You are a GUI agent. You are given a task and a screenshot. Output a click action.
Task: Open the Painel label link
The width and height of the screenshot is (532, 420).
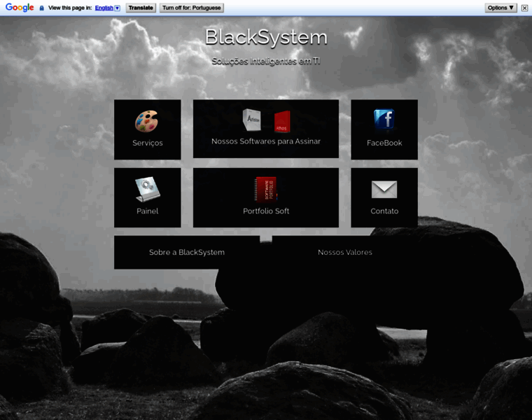point(147,211)
